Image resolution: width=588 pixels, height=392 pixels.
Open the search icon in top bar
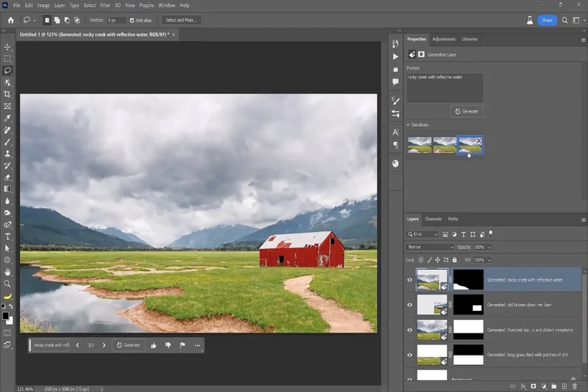coord(564,20)
